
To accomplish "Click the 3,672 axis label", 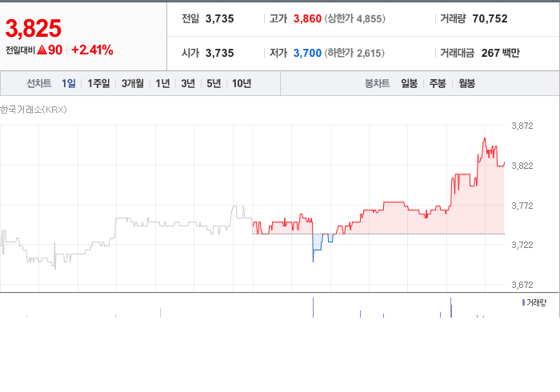I will tap(522, 285).
